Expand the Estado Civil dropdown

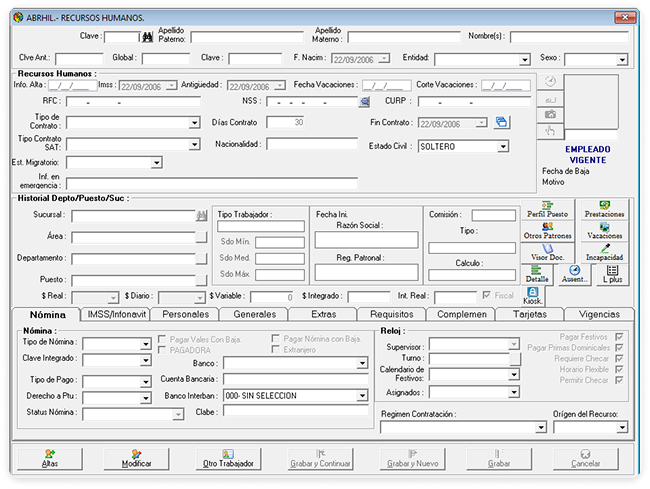[502, 146]
